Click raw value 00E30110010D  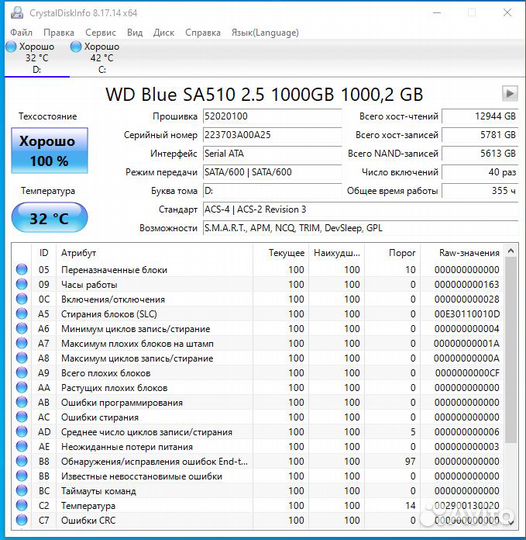467,314
